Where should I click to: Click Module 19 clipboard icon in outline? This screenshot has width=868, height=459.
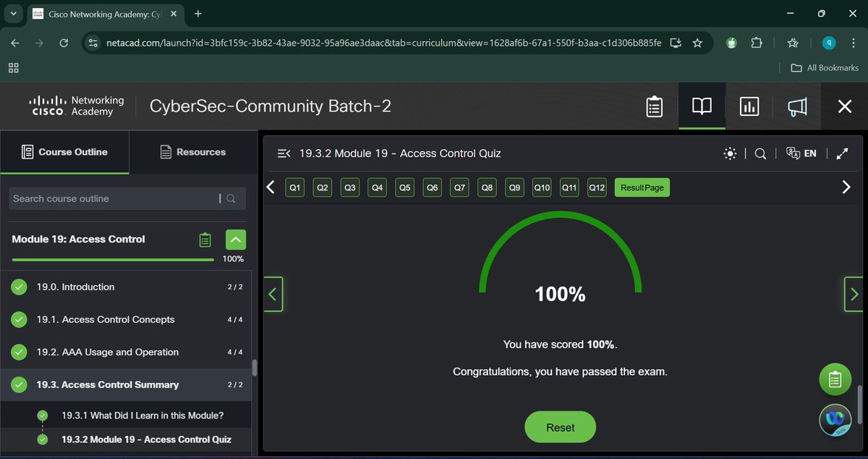(x=205, y=240)
